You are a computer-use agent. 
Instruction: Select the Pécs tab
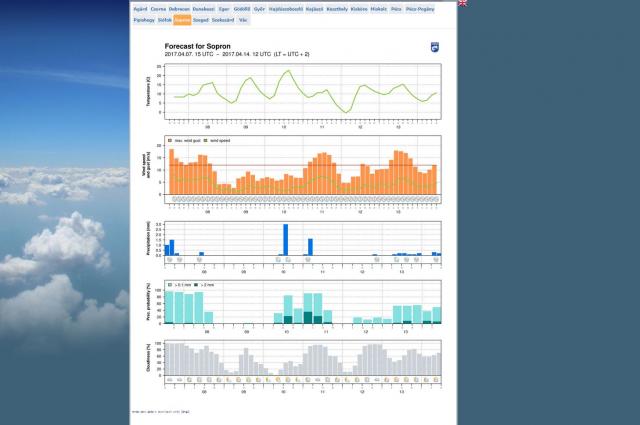(396, 9)
